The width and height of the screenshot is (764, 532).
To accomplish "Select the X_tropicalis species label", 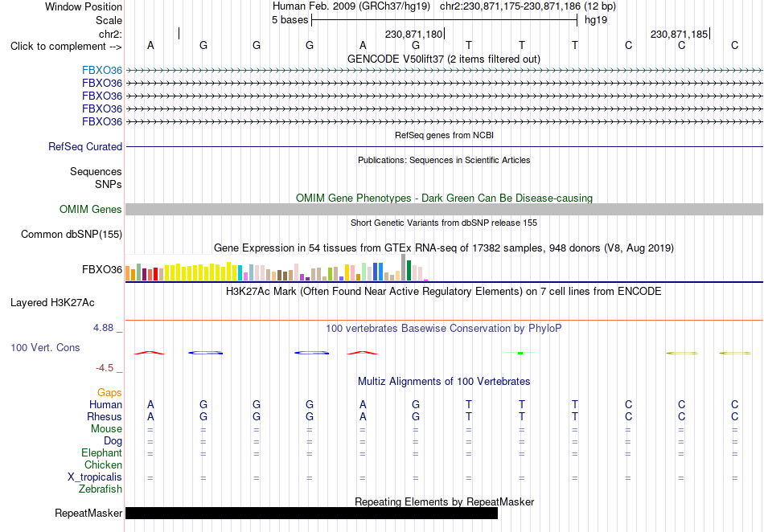I will [x=95, y=477].
